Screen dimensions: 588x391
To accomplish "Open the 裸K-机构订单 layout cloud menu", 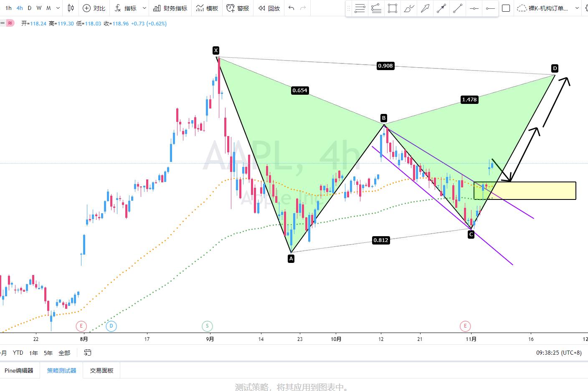I will point(542,8).
